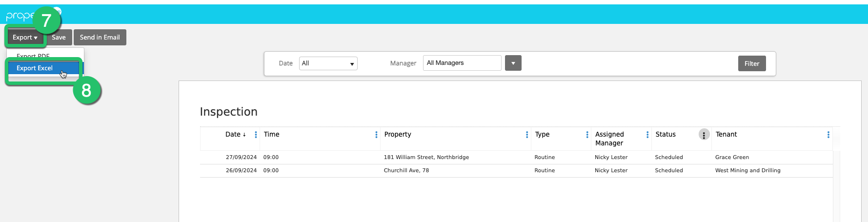Click the Tenant column header
Screen dimensions: 868x222
(x=726, y=135)
